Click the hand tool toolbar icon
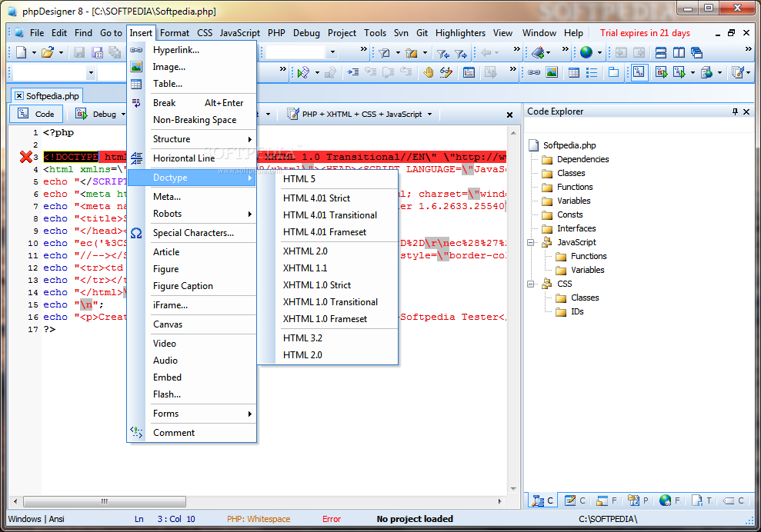Image resolution: width=761 pixels, height=532 pixels. [428, 73]
